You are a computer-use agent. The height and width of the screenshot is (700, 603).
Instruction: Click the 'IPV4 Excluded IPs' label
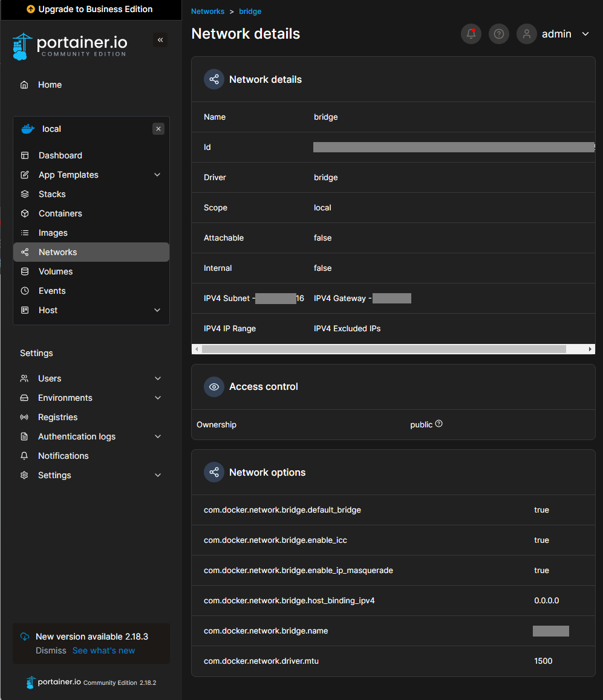347,329
